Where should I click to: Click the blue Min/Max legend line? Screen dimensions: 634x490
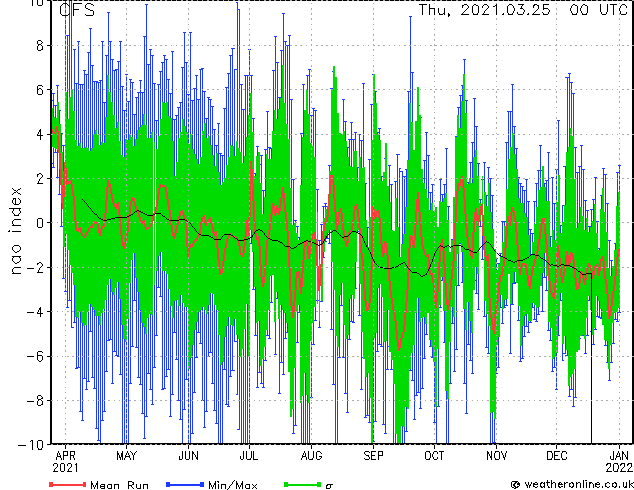click(x=185, y=484)
